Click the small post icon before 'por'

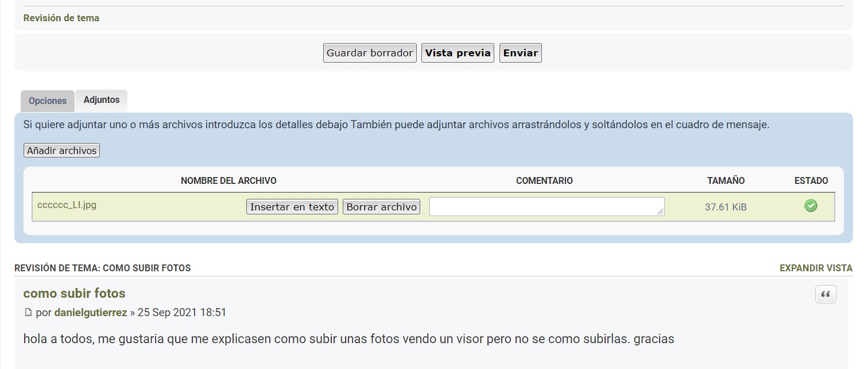point(28,313)
